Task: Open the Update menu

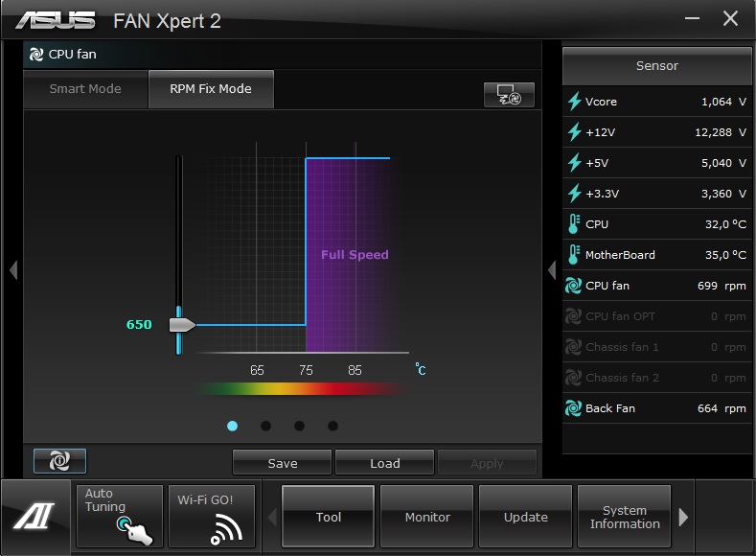Action: [525, 516]
